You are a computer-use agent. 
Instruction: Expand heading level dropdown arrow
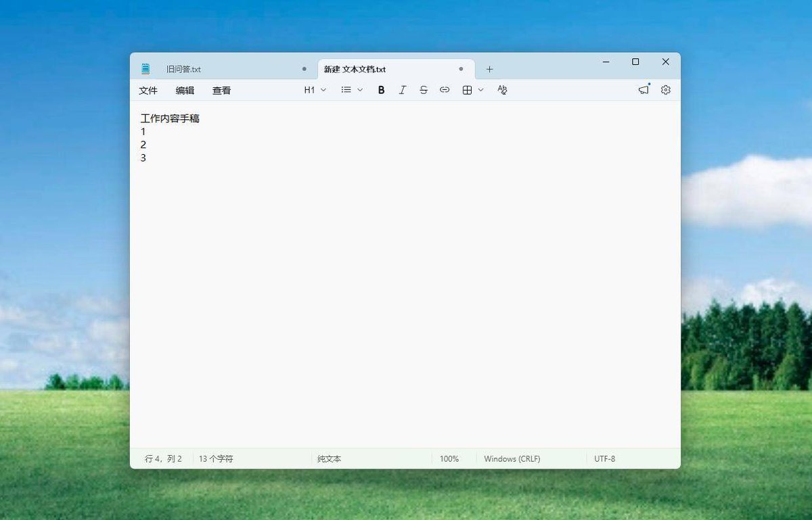tap(323, 90)
